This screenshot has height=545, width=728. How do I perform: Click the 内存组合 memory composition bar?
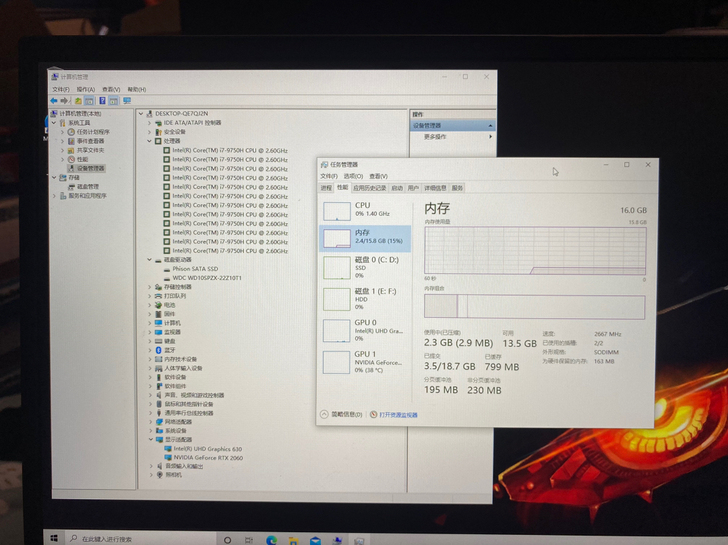tap(534, 307)
